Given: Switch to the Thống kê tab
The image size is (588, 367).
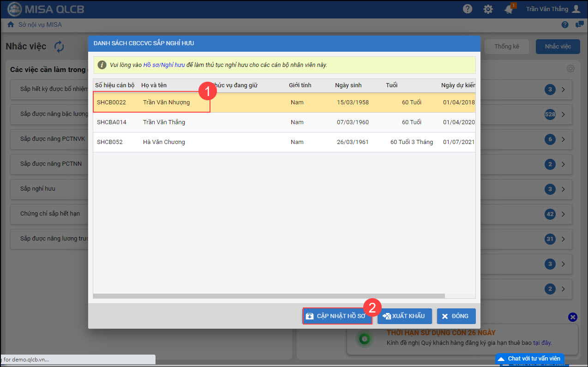Looking at the screenshot, I should [506, 47].
